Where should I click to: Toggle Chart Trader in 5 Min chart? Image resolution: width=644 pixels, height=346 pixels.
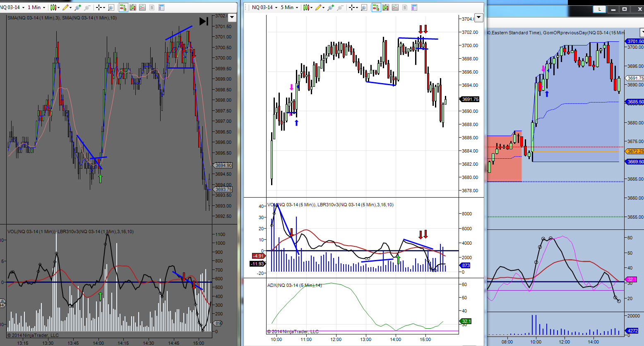coord(376,7)
